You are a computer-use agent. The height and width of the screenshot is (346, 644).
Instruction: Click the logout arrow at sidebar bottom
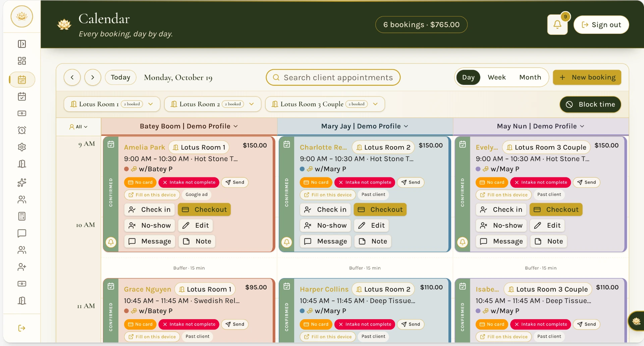pos(22,328)
